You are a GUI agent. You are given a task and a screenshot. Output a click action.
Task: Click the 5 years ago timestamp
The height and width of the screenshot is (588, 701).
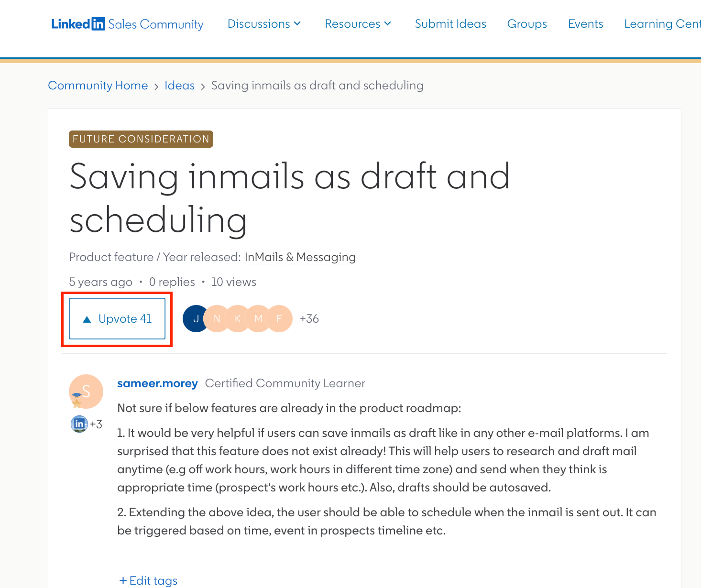(x=101, y=282)
